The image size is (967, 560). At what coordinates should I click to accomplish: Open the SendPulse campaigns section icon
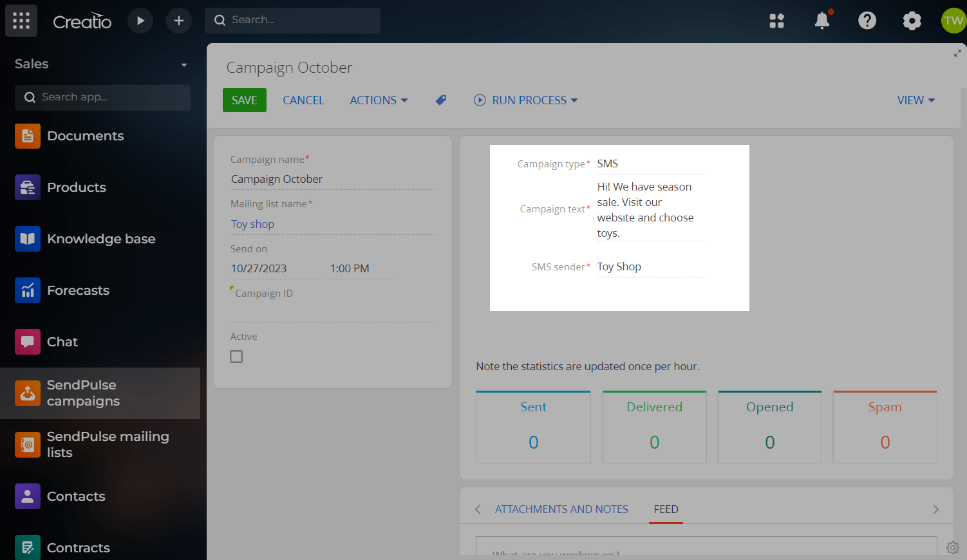pos(28,393)
